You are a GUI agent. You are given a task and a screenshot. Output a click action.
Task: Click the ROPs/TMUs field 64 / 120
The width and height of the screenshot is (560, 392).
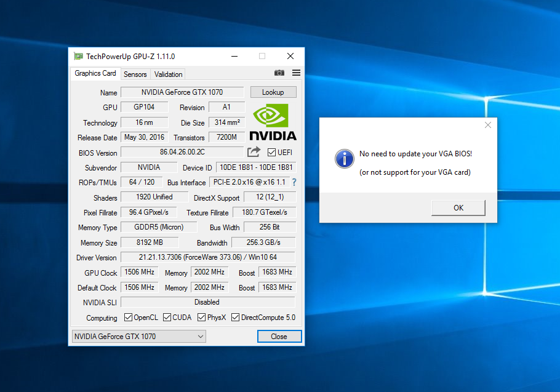[x=142, y=182]
